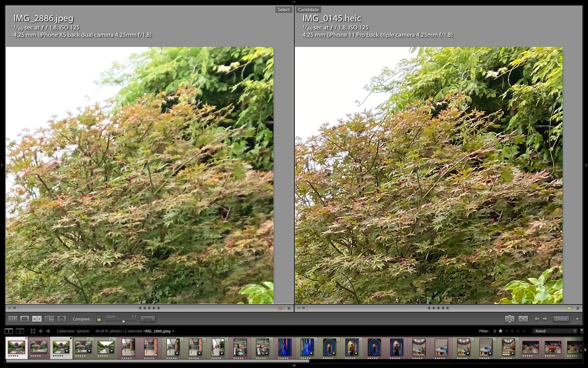Switch to Loupe view
The width and height of the screenshot is (588, 368).
pos(25,319)
